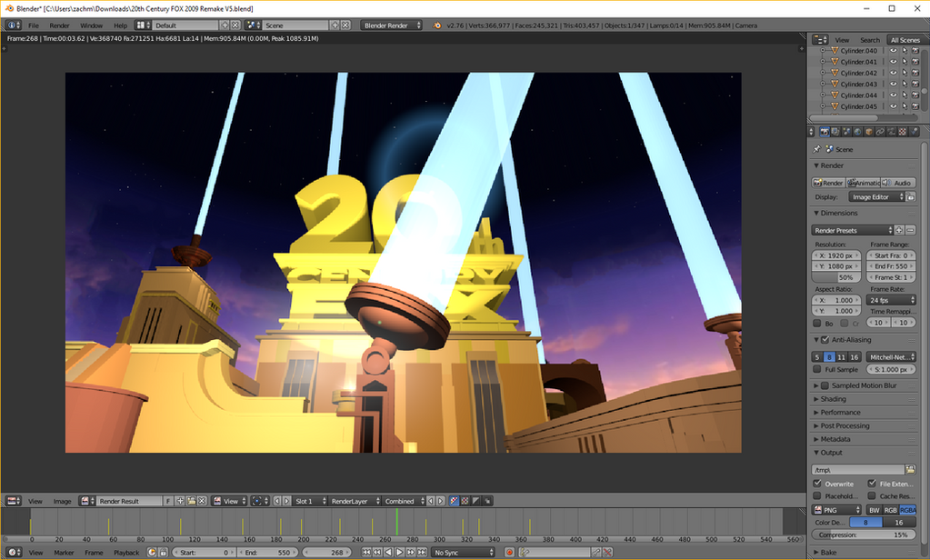Toggle visibility of Cylinder.043

pyautogui.click(x=893, y=85)
